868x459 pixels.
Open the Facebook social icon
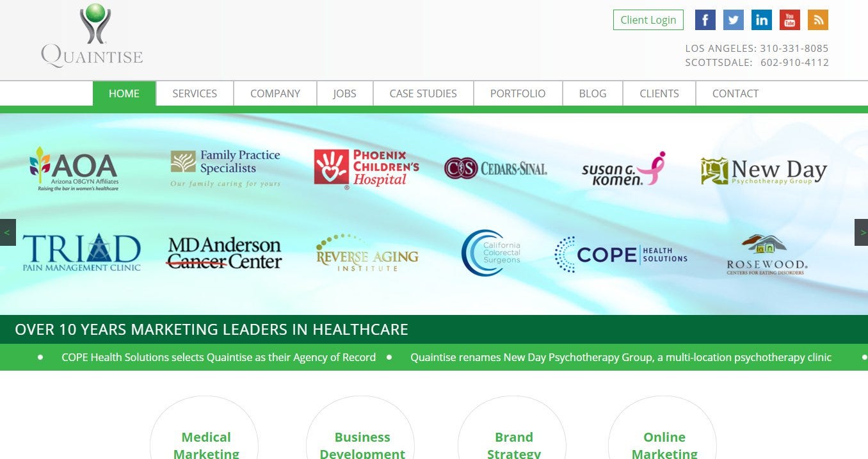tap(705, 20)
